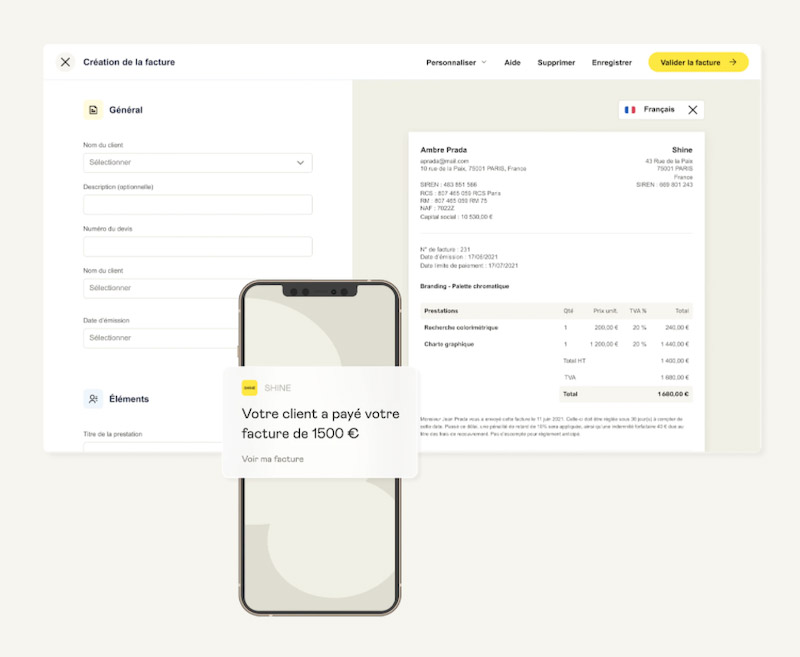Choose Supprimer in the top bar
This screenshot has width=800, height=657.
[x=556, y=63]
